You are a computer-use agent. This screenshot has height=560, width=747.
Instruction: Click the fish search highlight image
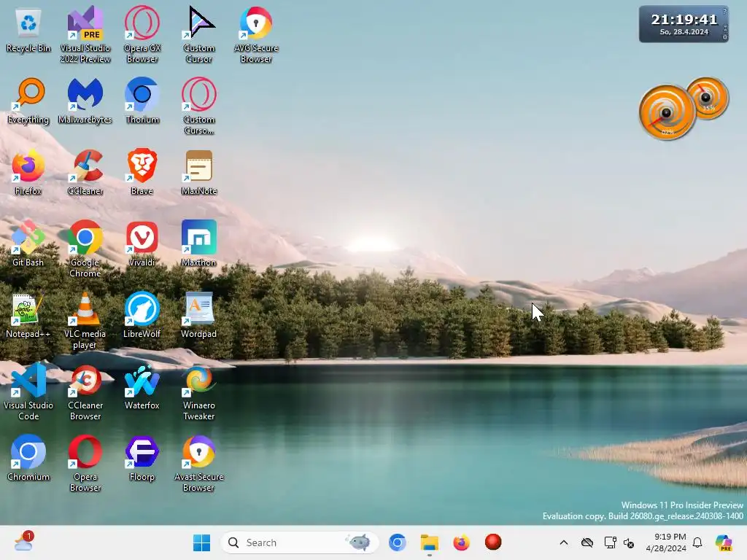tap(359, 542)
